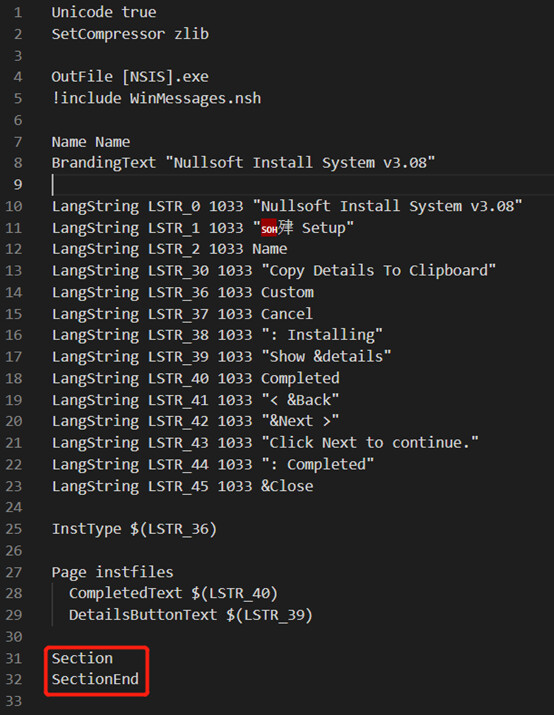554x715 pixels.
Task: Click "!include WinMessages.nsh" line
Action: [x=156, y=98]
